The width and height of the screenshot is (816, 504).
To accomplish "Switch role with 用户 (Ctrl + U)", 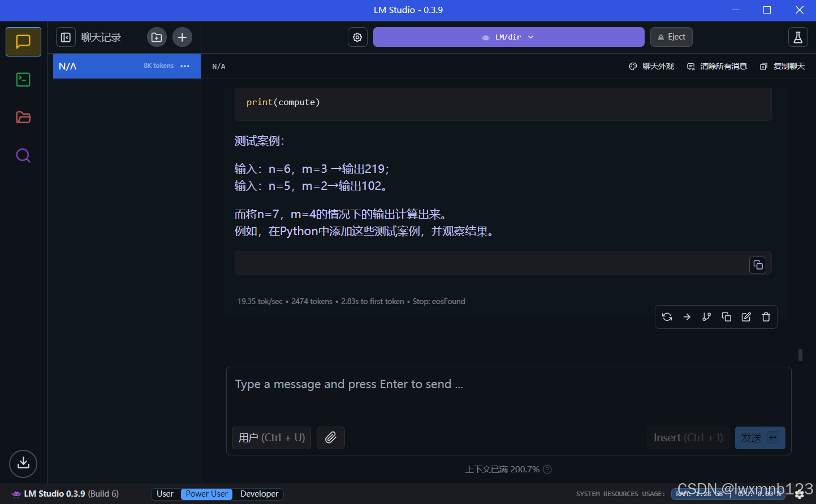I will pos(271,437).
